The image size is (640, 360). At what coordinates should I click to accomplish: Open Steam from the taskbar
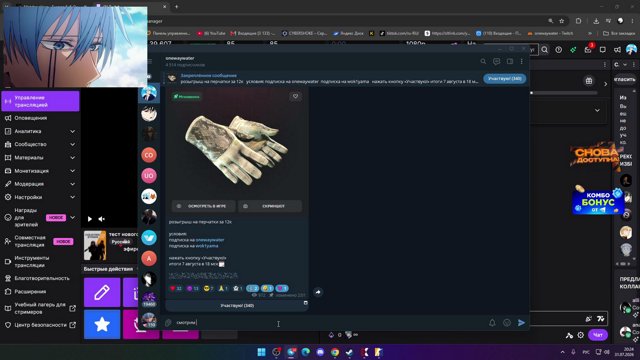coord(349,352)
